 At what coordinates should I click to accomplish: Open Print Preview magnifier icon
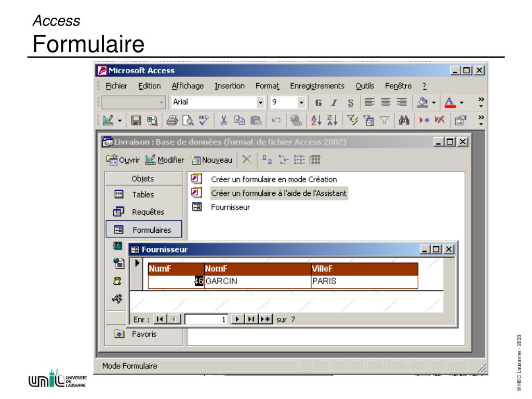[188, 121]
